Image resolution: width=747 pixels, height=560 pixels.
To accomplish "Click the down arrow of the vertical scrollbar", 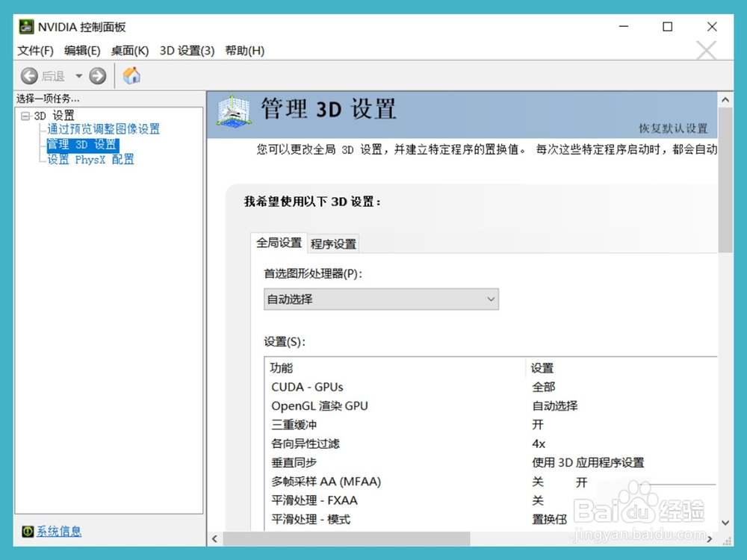I will 725,523.
